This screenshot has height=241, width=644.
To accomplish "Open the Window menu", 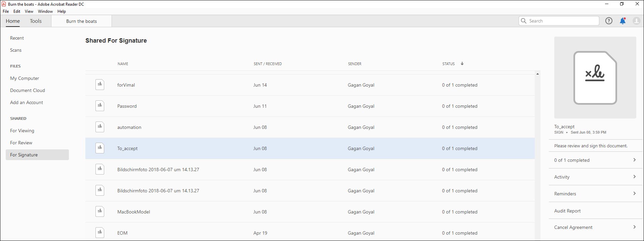I will 45,11.
